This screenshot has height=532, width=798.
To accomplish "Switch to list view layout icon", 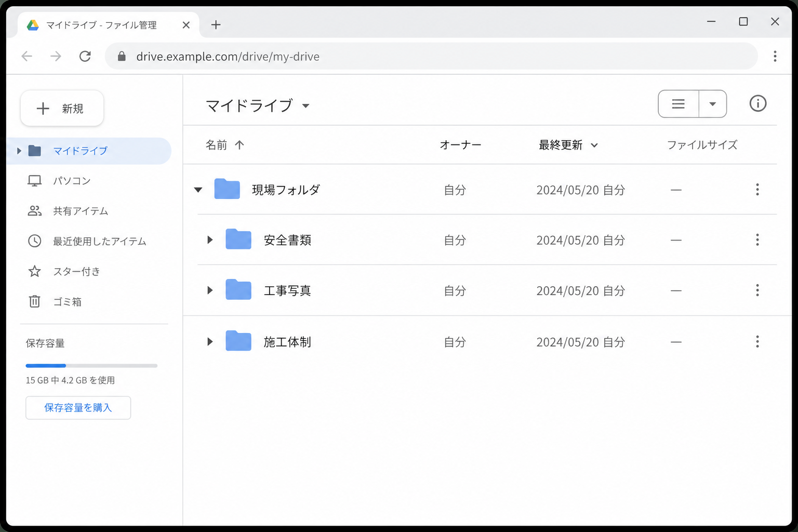I will click(x=678, y=104).
